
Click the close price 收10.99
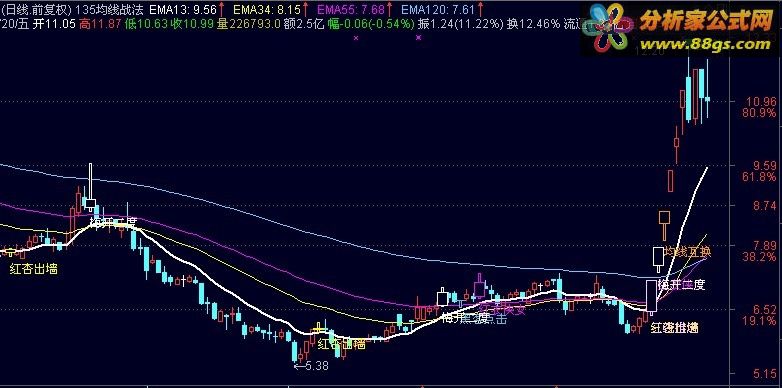coord(193,23)
